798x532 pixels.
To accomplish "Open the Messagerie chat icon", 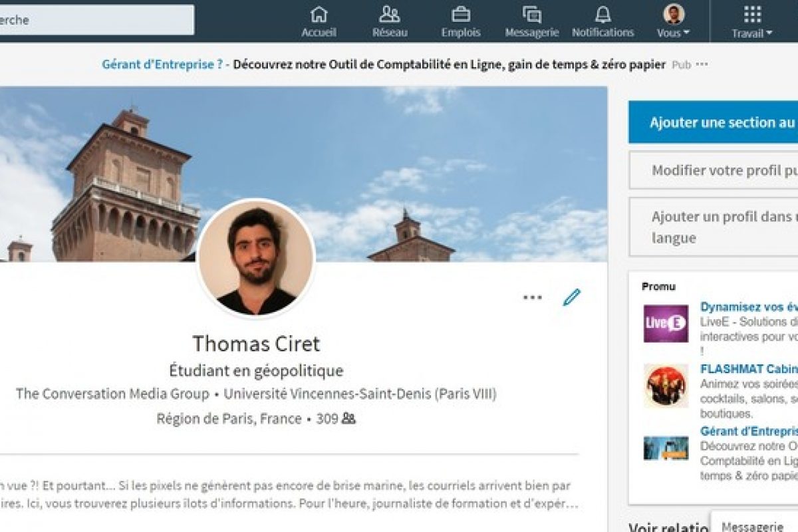I will (531, 14).
